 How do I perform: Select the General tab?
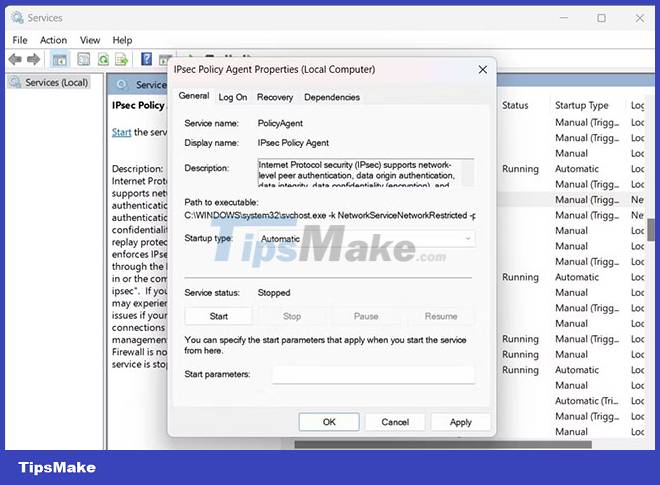tap(194, 96)
